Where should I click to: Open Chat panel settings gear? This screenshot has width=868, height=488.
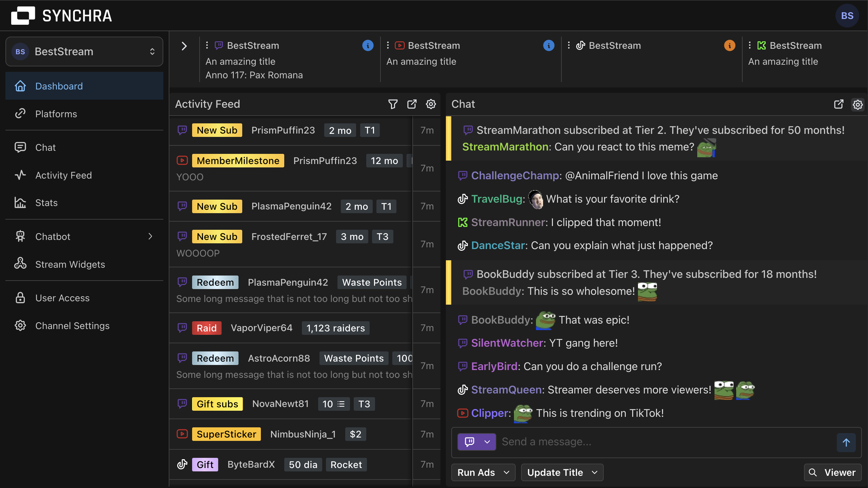tap(857, 104)
